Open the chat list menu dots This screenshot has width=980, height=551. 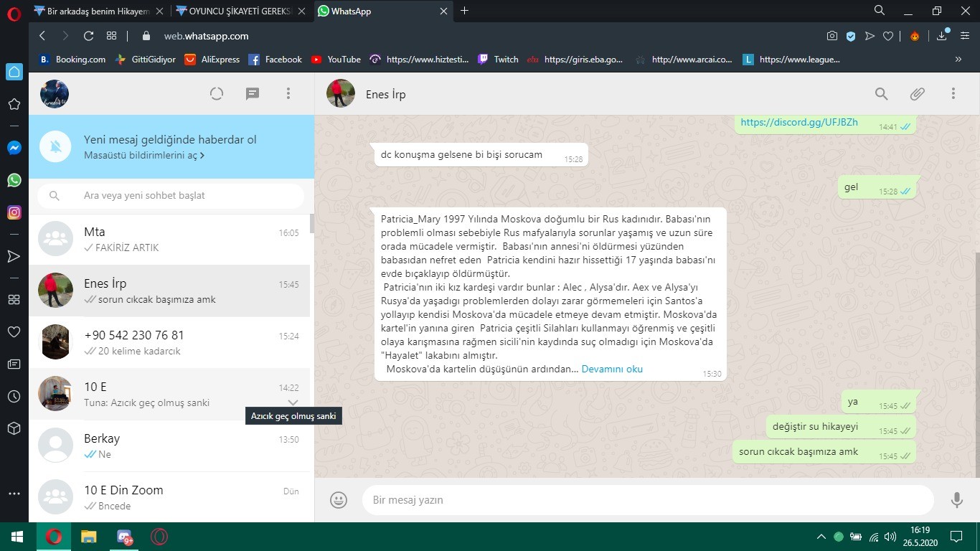pos(288,93)
